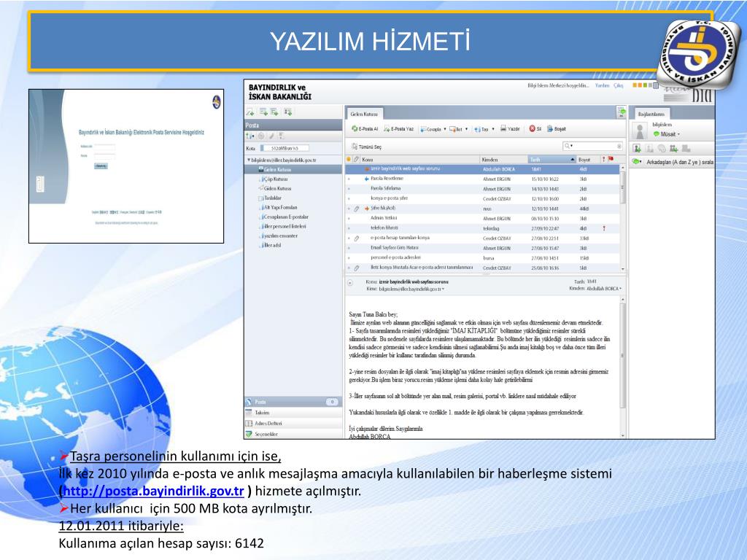Open the Alt Yapı Formları folder

pyautogui.click(x=279, y=208)
